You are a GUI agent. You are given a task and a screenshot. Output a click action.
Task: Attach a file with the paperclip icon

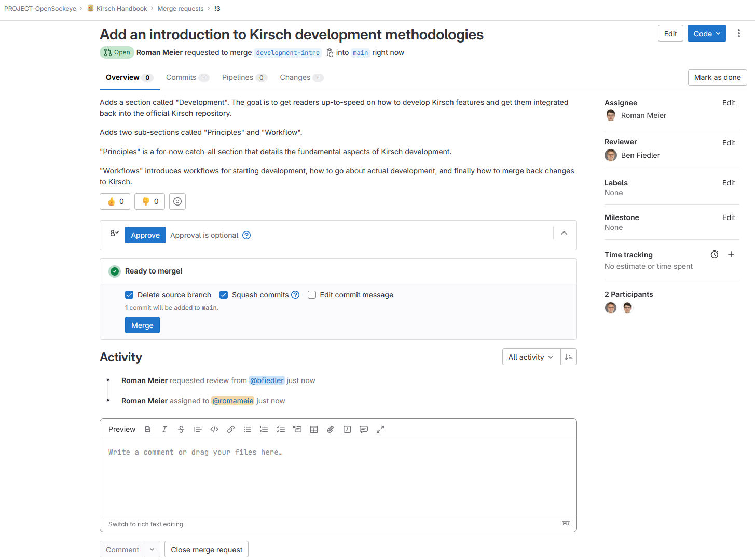[331, 429]
